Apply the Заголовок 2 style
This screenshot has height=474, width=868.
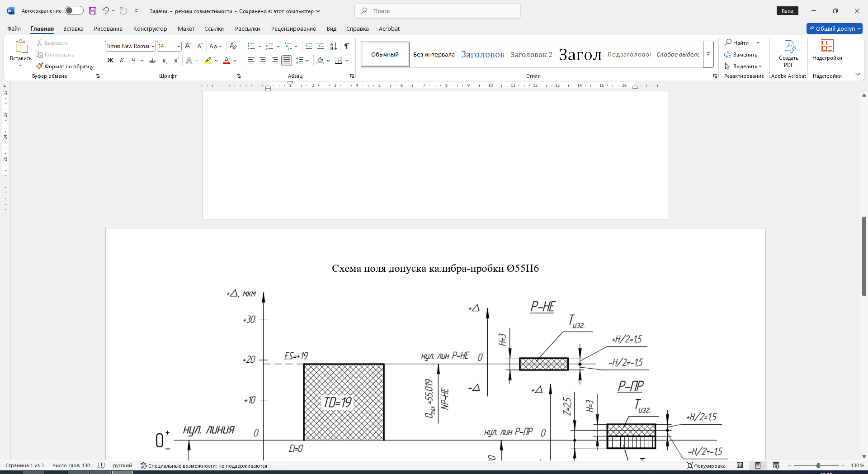point(531,54)
